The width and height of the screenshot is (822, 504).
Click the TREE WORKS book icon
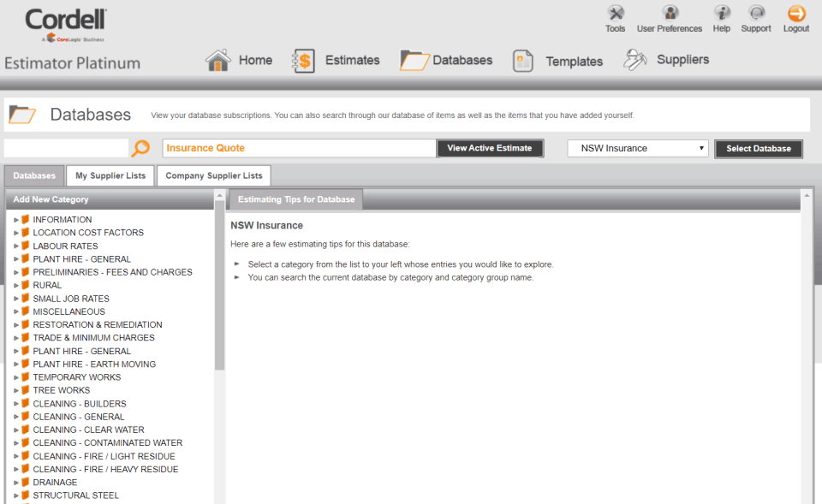[x=25, y=390]
